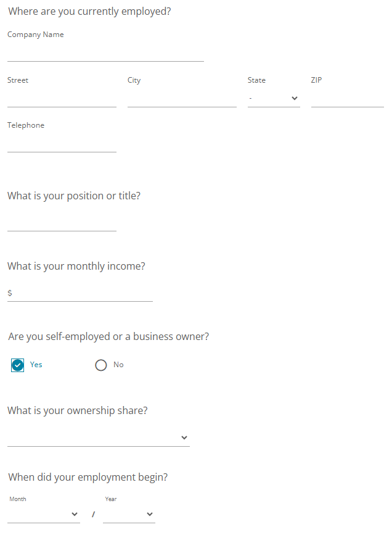Click the State dropdown chevron arrow
392x535 pixels.
point(294,98)
